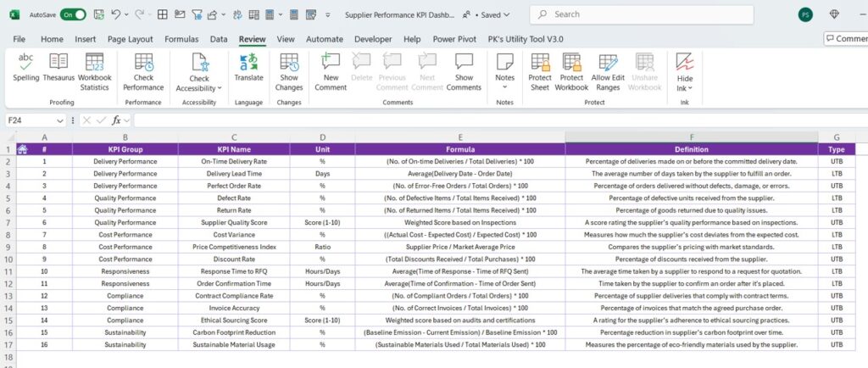
Task: Click the 'Definition' header cell
Action: click(692, 149)
